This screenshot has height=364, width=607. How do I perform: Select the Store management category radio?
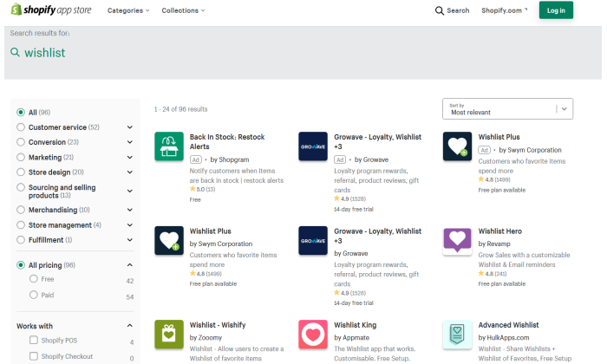coord(21,224)
